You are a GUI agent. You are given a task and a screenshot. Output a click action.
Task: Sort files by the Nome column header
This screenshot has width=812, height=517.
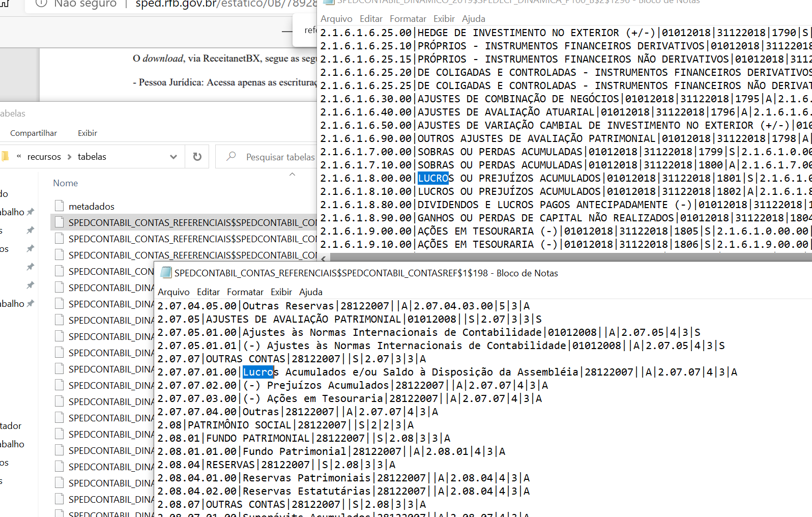(x=66, y=183)
